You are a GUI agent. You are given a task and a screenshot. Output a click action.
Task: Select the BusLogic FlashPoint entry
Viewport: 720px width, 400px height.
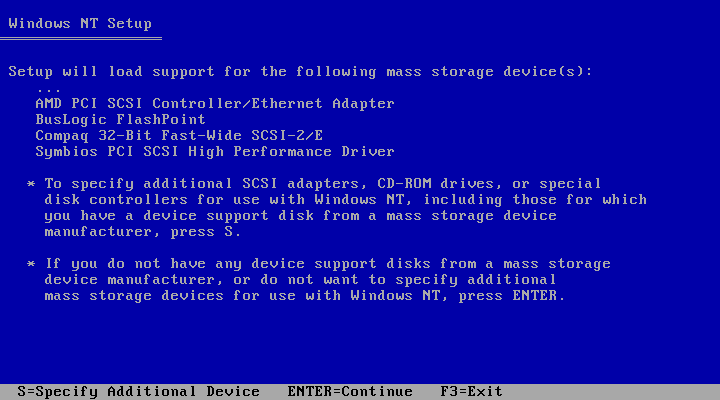(121, 120)
